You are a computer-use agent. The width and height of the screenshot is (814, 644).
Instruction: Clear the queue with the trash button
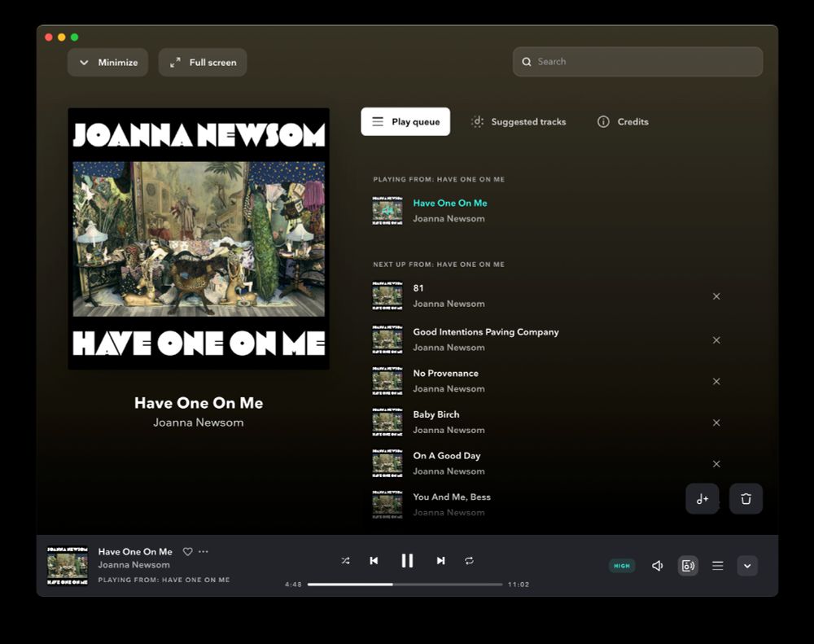click(x=746, y=498)
